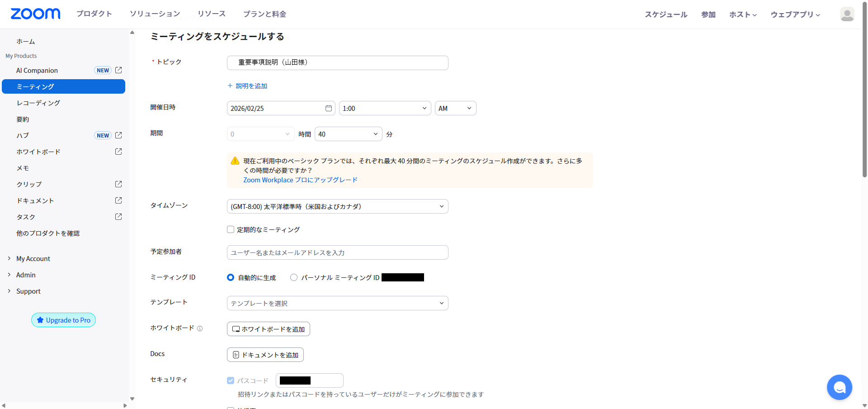Image resolution: width=868 pixels, height=409 pixels.
Task: Open the プロダクト menu
Action: click(x=94, y=14)
